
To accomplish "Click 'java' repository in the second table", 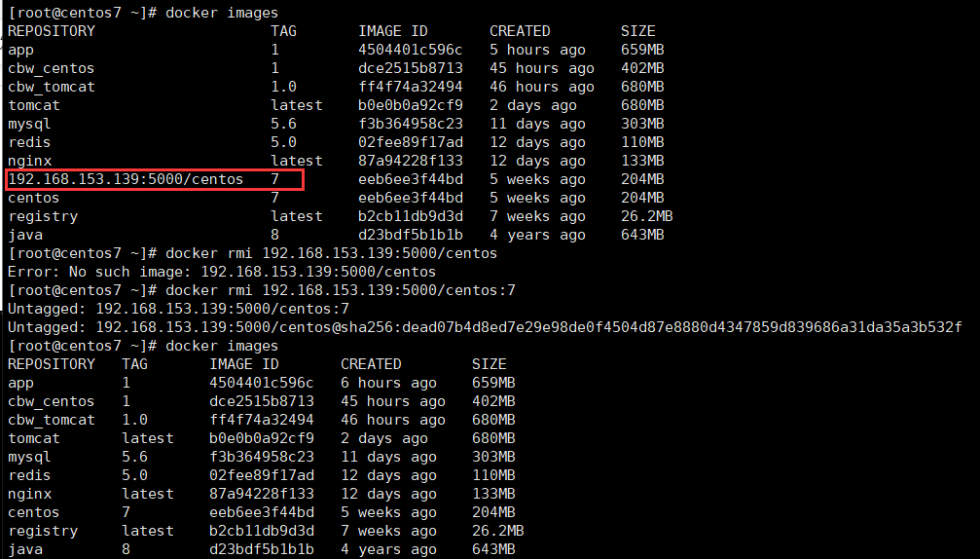I will 25,549.
